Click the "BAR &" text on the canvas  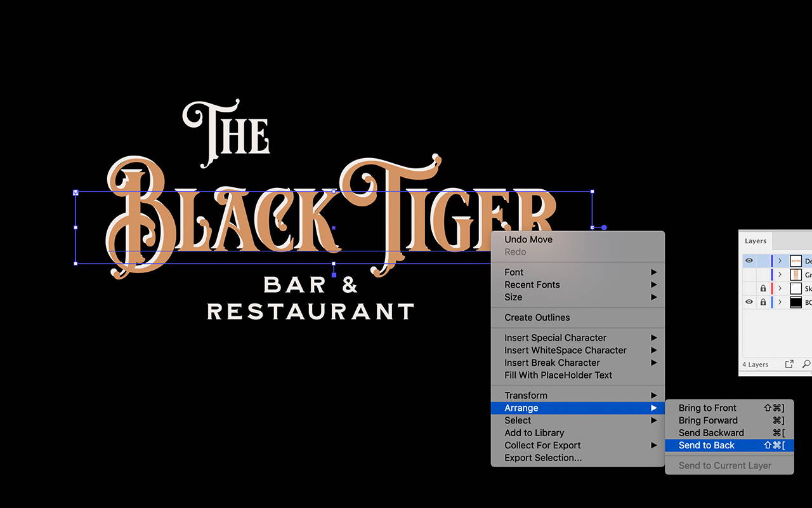click(311, 285)
